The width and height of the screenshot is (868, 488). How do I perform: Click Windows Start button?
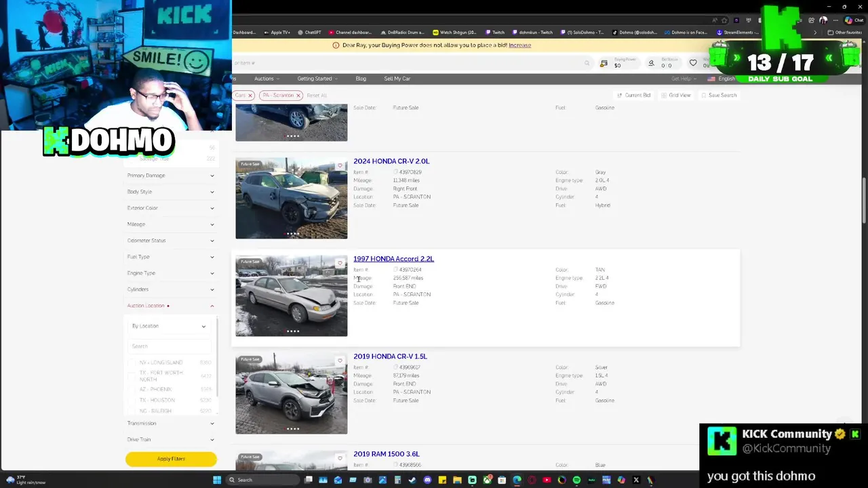tap(217, 480)
